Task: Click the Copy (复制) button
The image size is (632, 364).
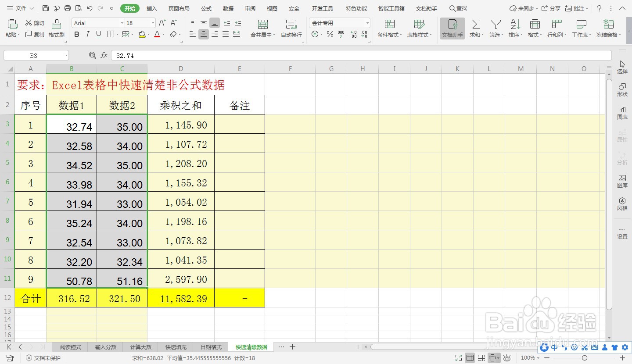Action: 35,34
